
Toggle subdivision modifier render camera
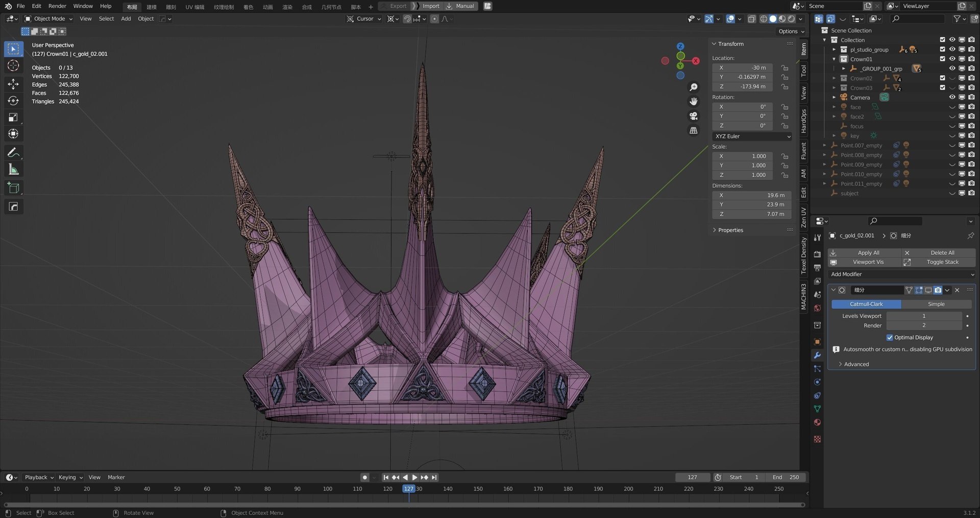938,290
